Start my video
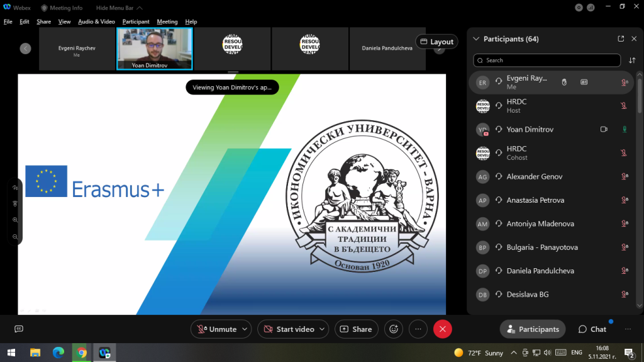 289,329
